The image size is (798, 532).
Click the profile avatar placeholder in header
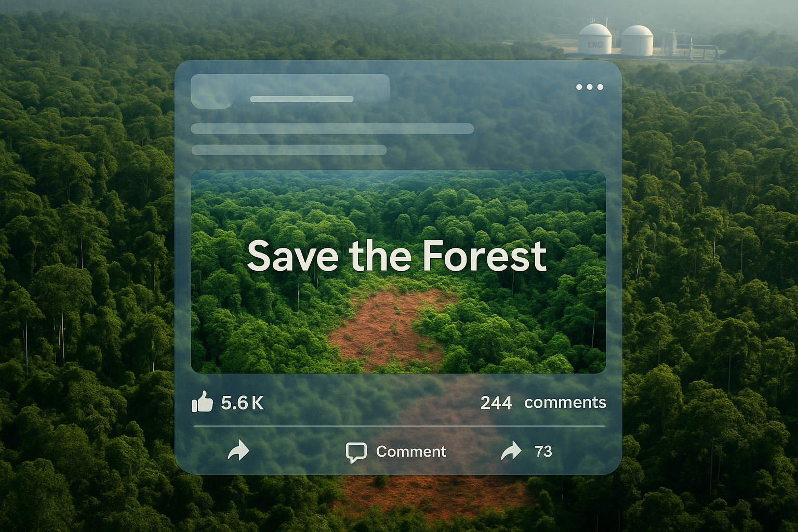click(x=212, y=91)
